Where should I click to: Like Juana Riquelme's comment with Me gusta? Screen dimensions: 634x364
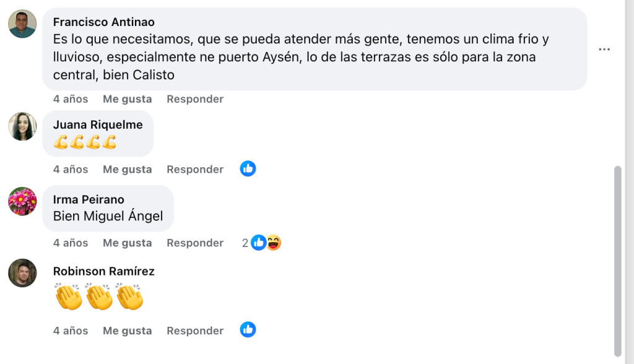[128, 170]
